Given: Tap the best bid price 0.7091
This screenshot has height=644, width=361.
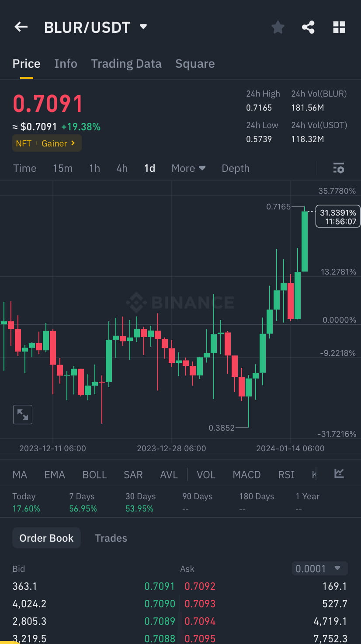Looking at the screenshot, I should point(160,586).
